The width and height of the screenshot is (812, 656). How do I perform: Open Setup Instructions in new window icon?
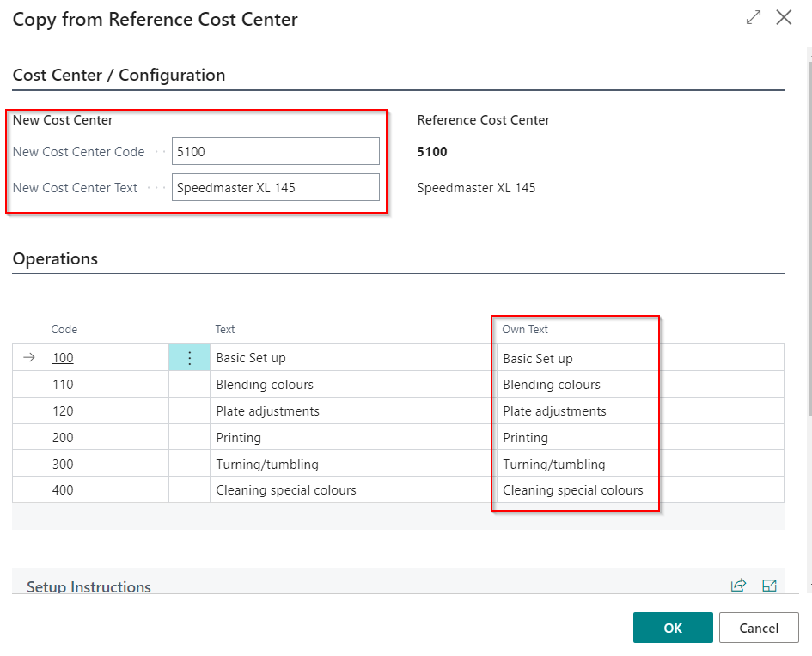click(x=770, y=585)
